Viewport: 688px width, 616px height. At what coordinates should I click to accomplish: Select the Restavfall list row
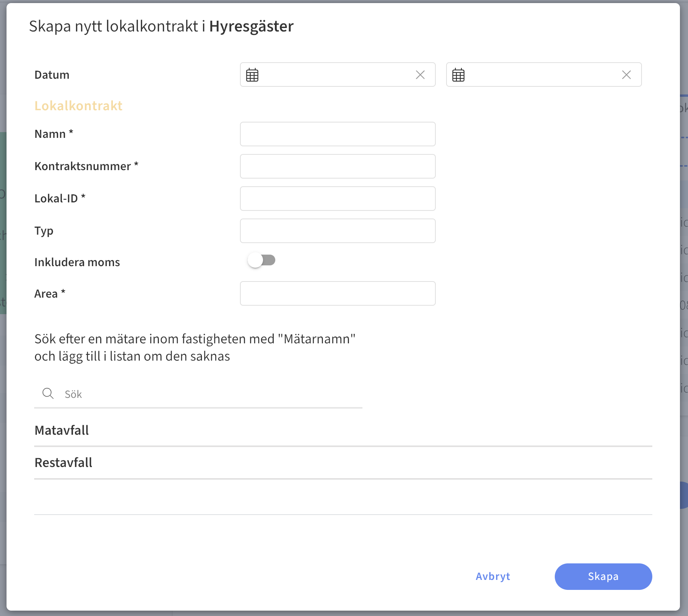tap(343, 463)
